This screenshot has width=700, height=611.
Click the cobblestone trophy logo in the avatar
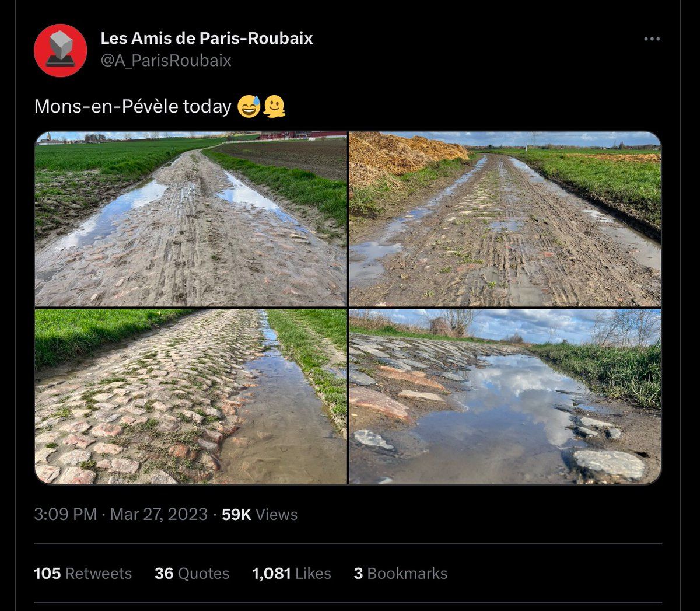(61, 48)
